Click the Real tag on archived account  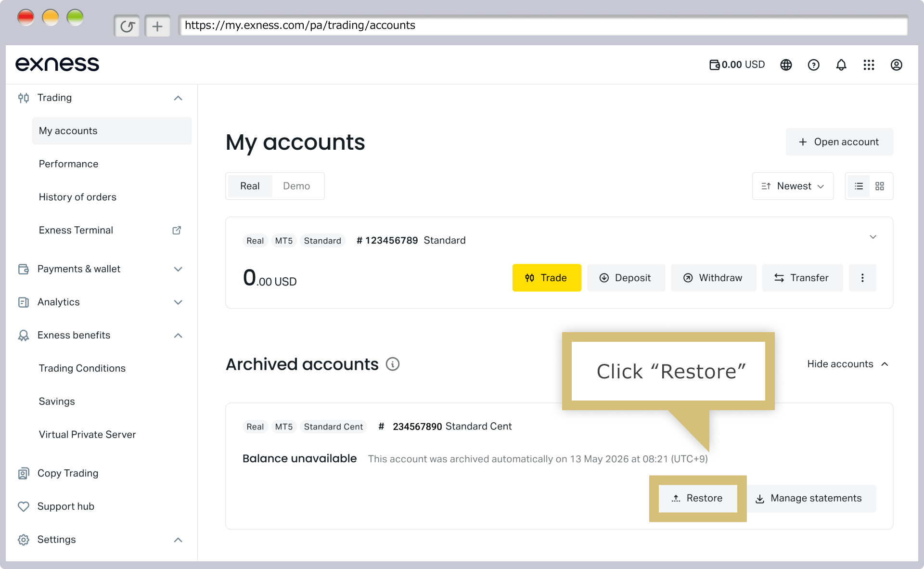255,427
